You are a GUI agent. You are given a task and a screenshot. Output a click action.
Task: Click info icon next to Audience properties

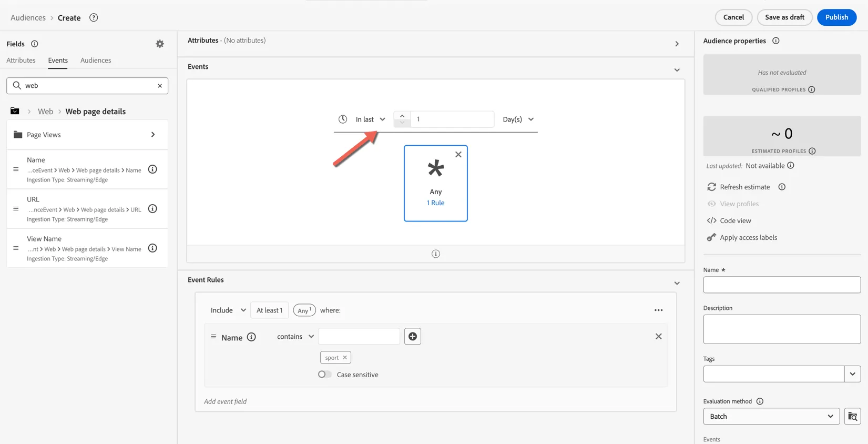776,41
